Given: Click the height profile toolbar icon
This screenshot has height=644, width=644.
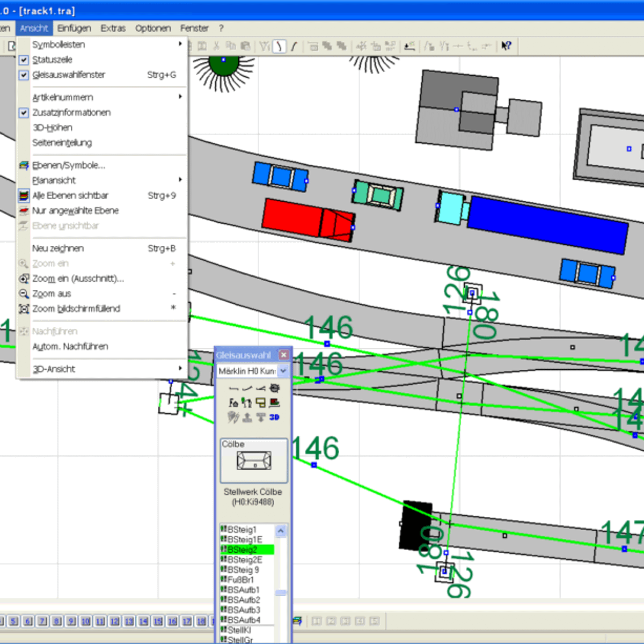Looking at the screenshot, I should click(x=409, y=46).
